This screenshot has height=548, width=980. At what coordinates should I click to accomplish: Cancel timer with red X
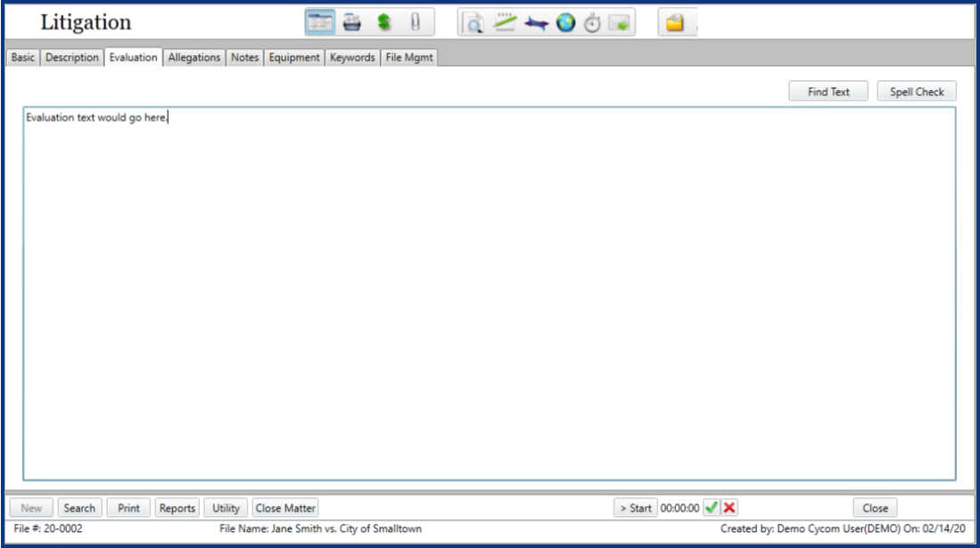pos(729,508)
